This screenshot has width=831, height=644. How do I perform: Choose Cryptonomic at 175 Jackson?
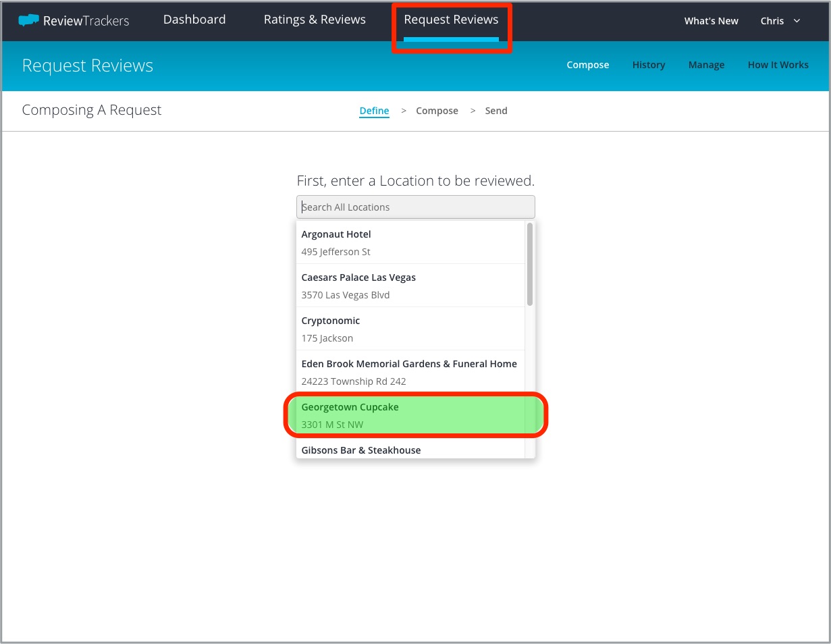coord(410,329)
